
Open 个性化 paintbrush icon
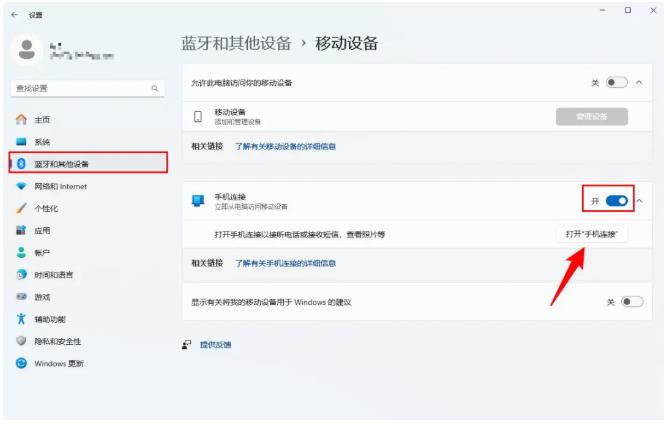coord(21,208)
